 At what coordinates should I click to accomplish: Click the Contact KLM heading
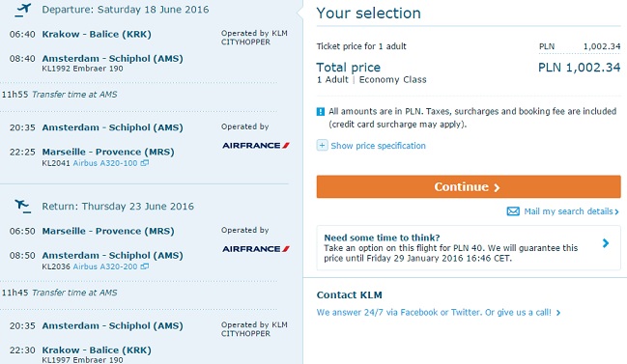(x=349, y=294)
